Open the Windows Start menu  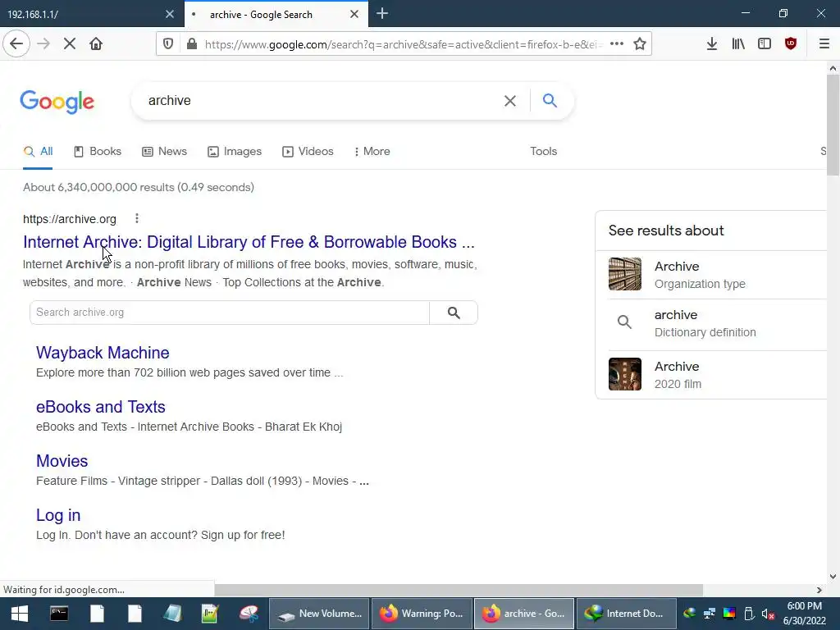pos(20,614)
